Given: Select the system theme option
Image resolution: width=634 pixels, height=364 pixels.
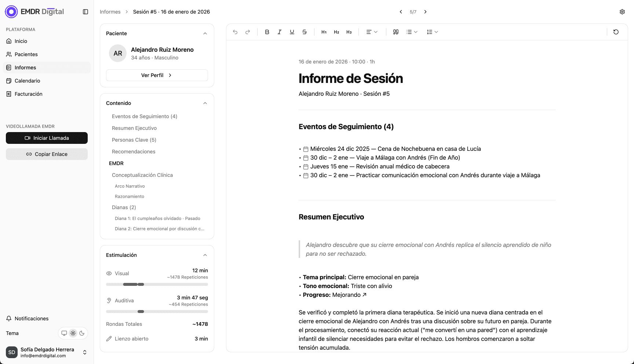Looking at the screenshot, I should [x=65, y=333].
